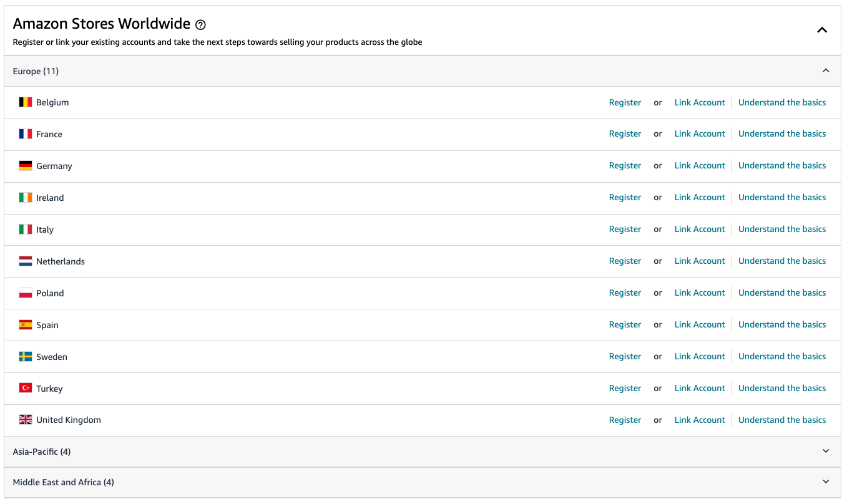Click the Italy flag icon
This screenshot has height=504, width=847.
click(26, 230)
